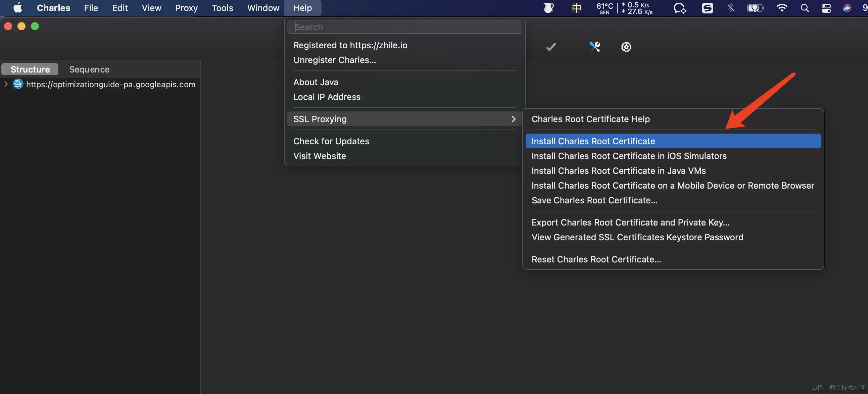Choose Save Charles Root Certificate...
This screenshot has height=394, width=868.
[x=594, y=200]
